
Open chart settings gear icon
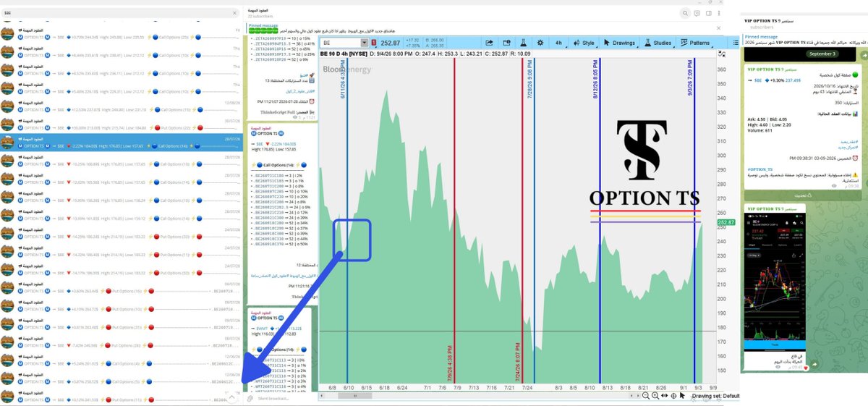pos(540,43)
